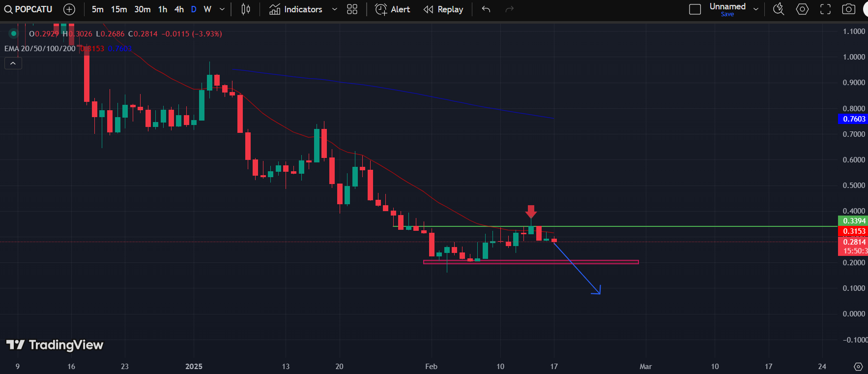The height and width of the screenshot is (374, 868).
Task: Switch to 30m timeframe
Action: click(x=143, y=9)
